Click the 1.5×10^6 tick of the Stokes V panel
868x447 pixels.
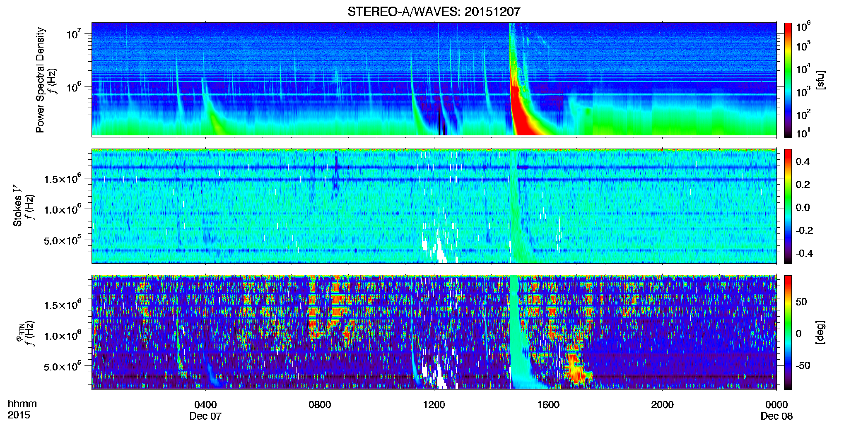63,178
